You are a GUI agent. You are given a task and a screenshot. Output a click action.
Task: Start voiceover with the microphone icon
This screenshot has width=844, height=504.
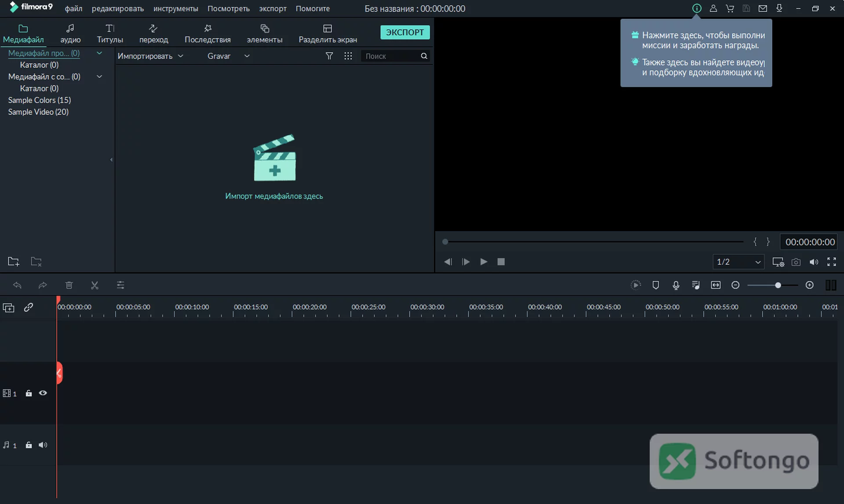pyautogui.click(x=676, y=285)
